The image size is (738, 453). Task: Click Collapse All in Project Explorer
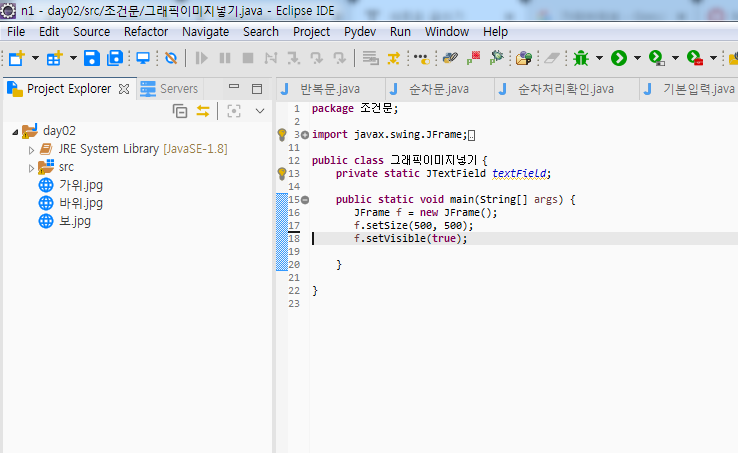pyautogui.click(x=180, y=111)
